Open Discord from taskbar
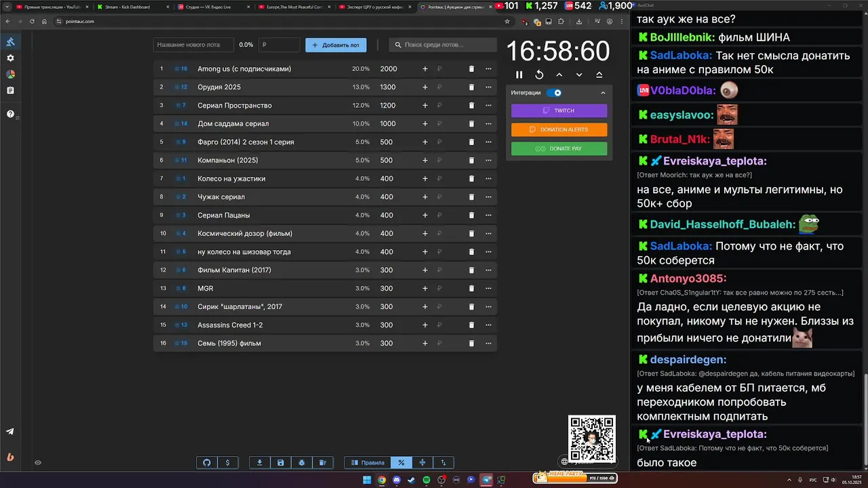 (397, 480)
